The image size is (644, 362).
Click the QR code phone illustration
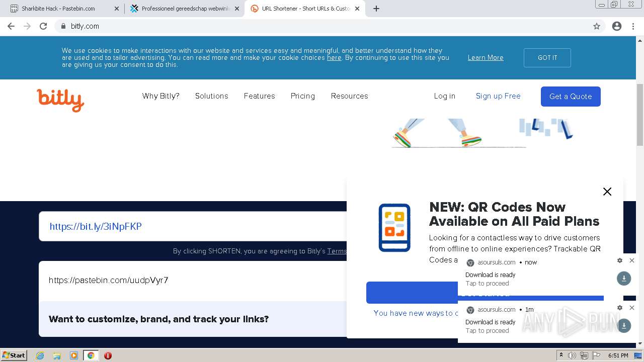(394, 228)
